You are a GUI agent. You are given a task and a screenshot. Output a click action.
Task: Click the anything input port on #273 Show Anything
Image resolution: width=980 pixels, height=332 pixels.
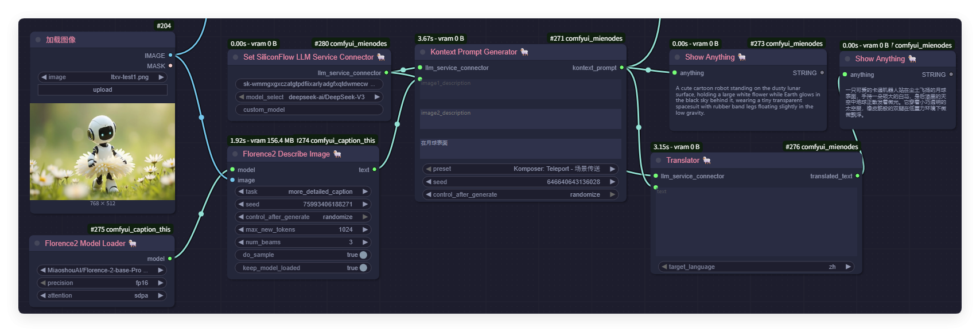tap(675, 73)
